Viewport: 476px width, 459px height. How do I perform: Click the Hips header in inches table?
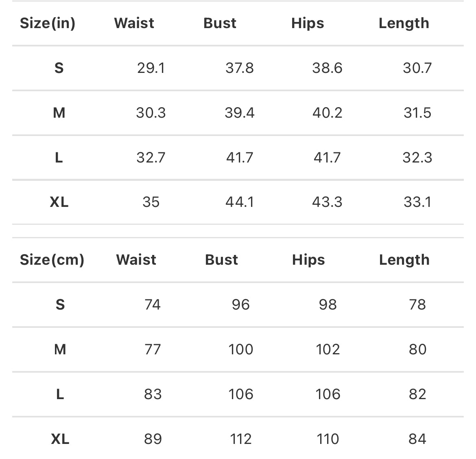pos(308,23)
